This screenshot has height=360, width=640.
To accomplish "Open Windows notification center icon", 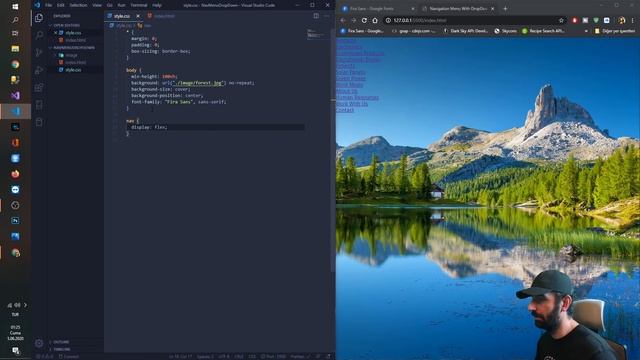I will click(x=15, y=351).
